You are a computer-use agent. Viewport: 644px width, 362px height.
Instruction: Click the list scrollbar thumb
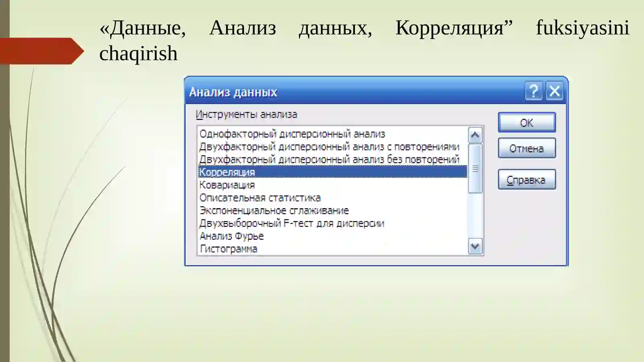tap(475, 169)
